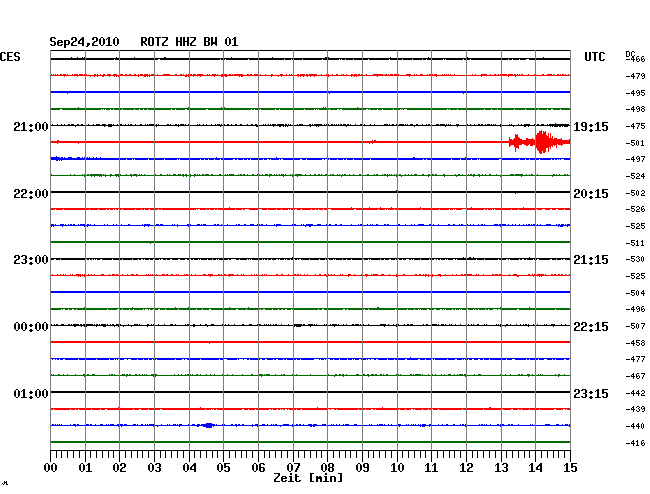Viewport: 650px width, 494px height.
Task: Select the 21:00 local time label
Action: [x=31, y=127]
